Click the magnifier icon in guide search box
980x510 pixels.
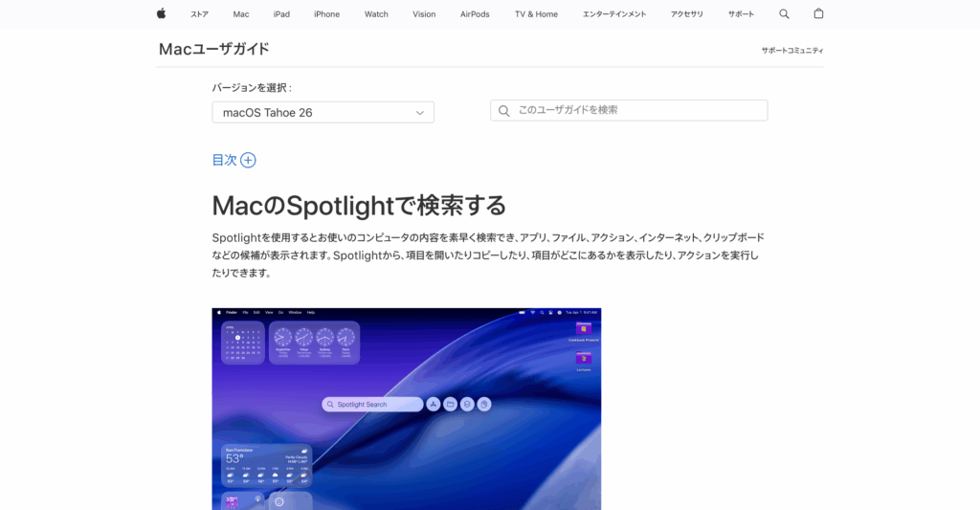(503, 111)
